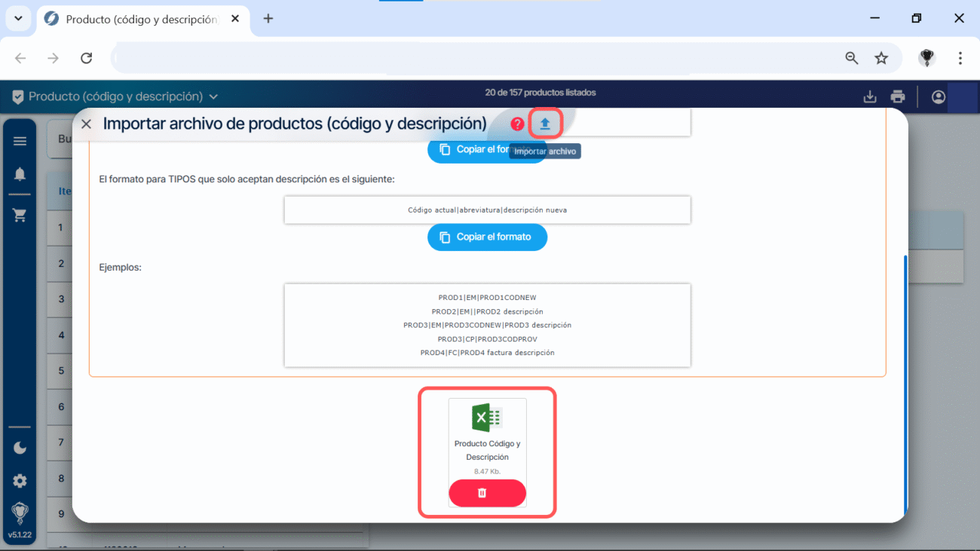The image size is (980, 551).
Task: Open the hamburger menu in sidebar
Action: click(x=20, y=141)
